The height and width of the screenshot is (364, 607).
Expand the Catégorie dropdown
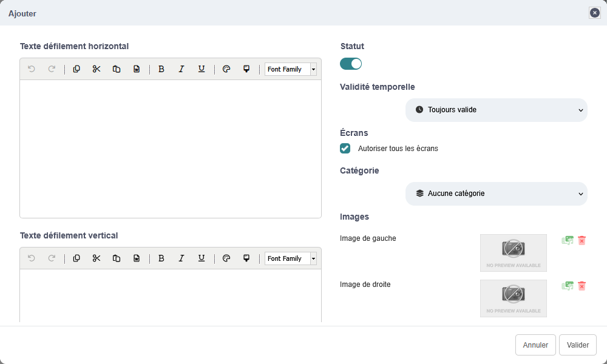(x=496, y=194)
